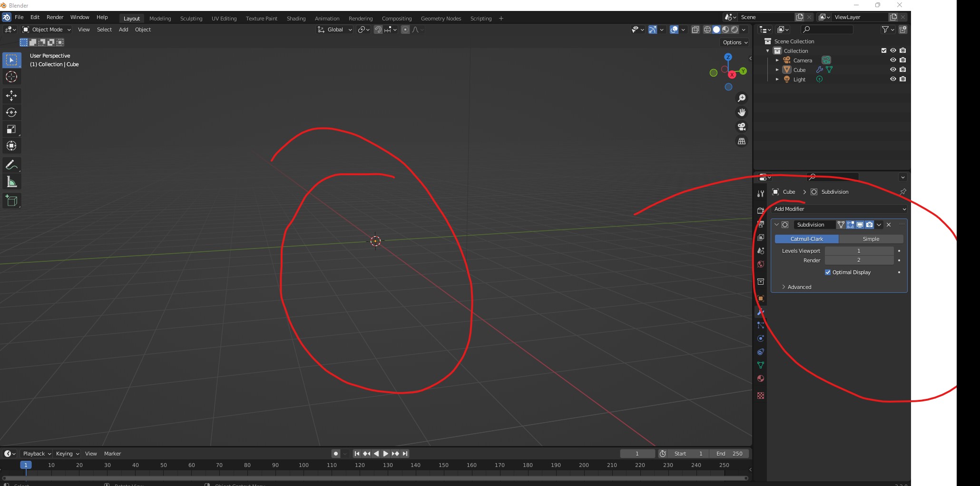This screenshot has height=486, width=980.
Task: Click the outliner search field
Action: click(827, 30)
